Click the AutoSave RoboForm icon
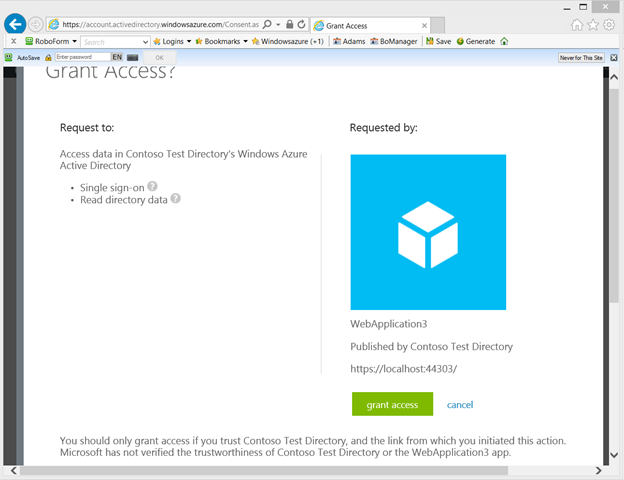 point(8,57)
